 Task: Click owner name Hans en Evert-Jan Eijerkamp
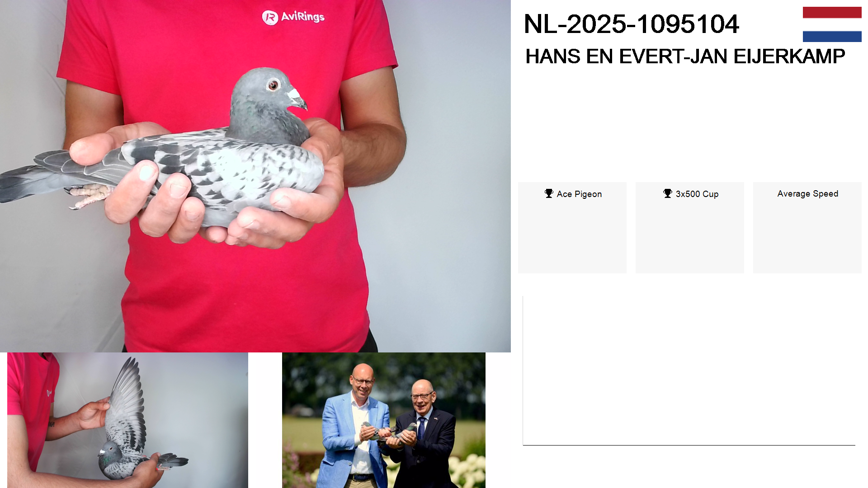click(x=685, y=56)
